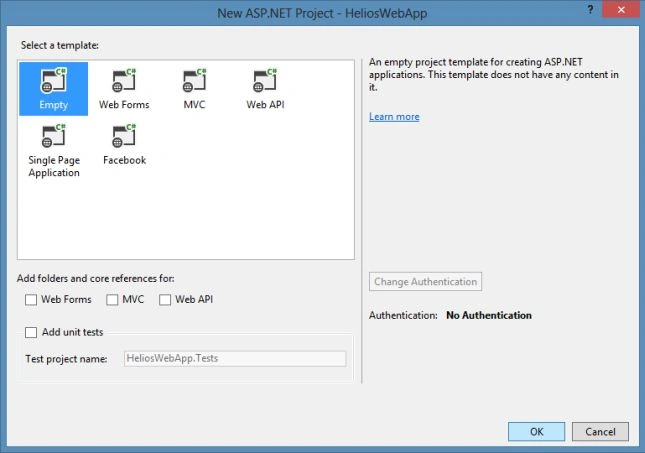Click the 'Authentication:' label

tap(403, 316)
